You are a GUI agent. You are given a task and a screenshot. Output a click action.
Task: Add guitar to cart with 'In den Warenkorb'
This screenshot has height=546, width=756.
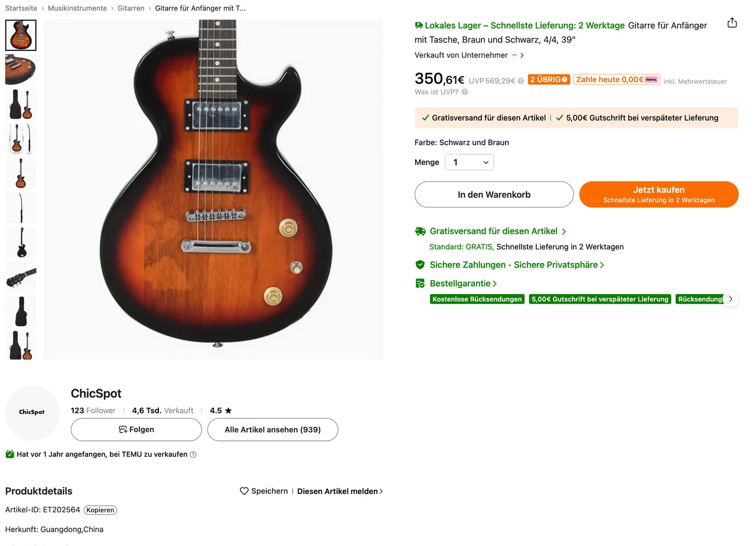click(x=494, y=194)
